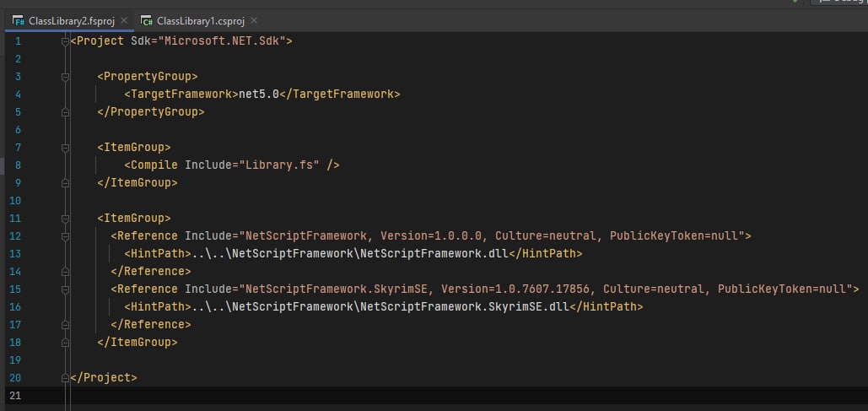
Task: Collapse the PropertyGroup fold at line 3
Action: pos(65,77)
